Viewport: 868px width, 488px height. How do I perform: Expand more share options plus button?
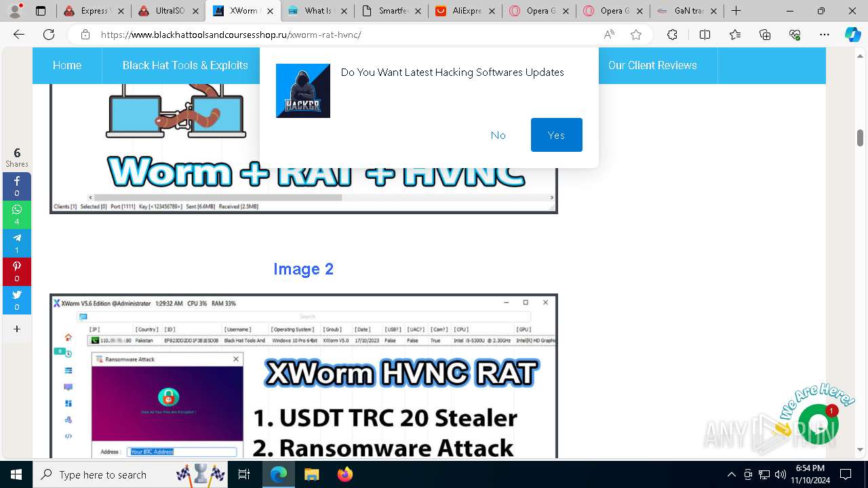pyautogui.click(x=17, y=329)
